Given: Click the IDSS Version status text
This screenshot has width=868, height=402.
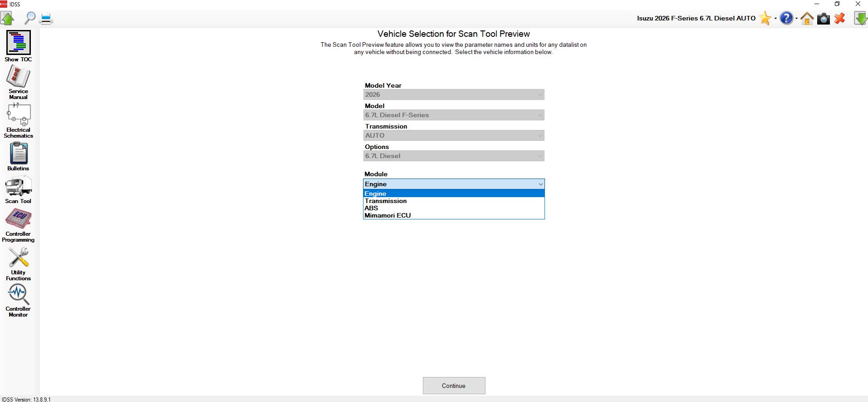Looking at the screenshot, I should click(26, 400).
